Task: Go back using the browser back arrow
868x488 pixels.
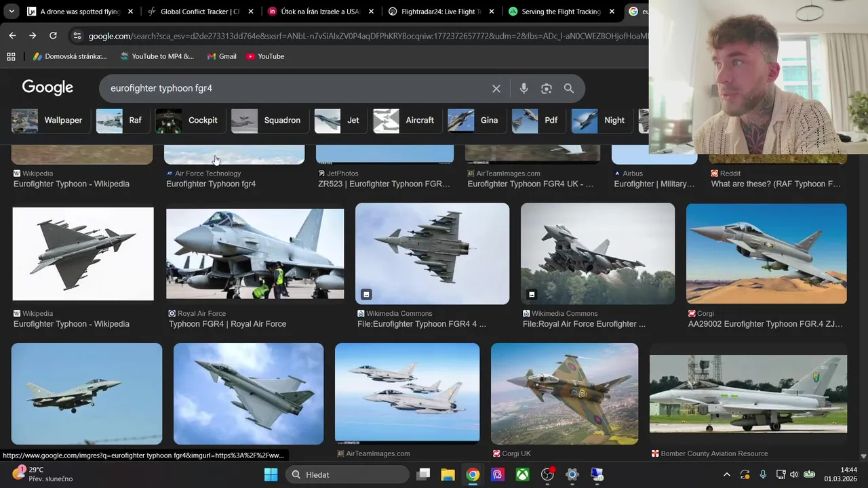Action: point(12,35)
